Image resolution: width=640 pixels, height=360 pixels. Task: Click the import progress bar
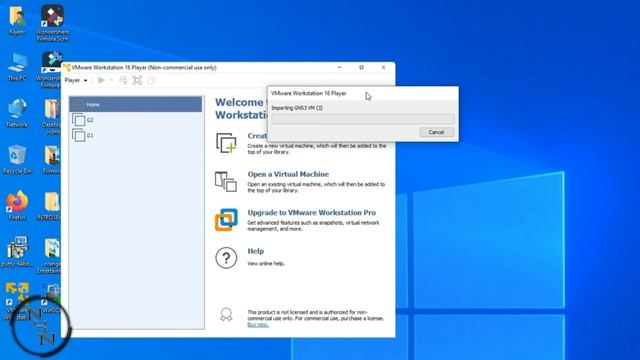[363, 119]
